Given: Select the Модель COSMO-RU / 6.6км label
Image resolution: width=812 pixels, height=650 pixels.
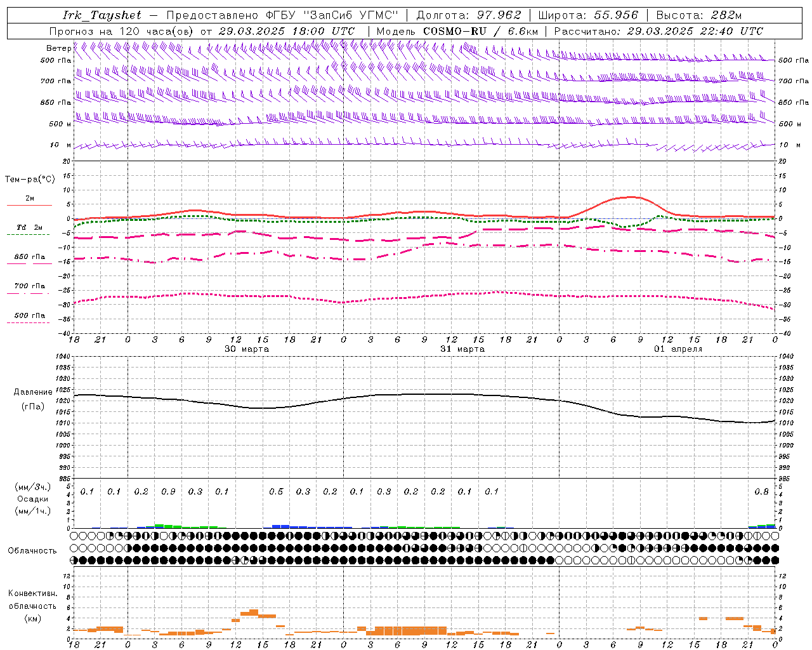Looking at the screenshot, I should (457, 31).
